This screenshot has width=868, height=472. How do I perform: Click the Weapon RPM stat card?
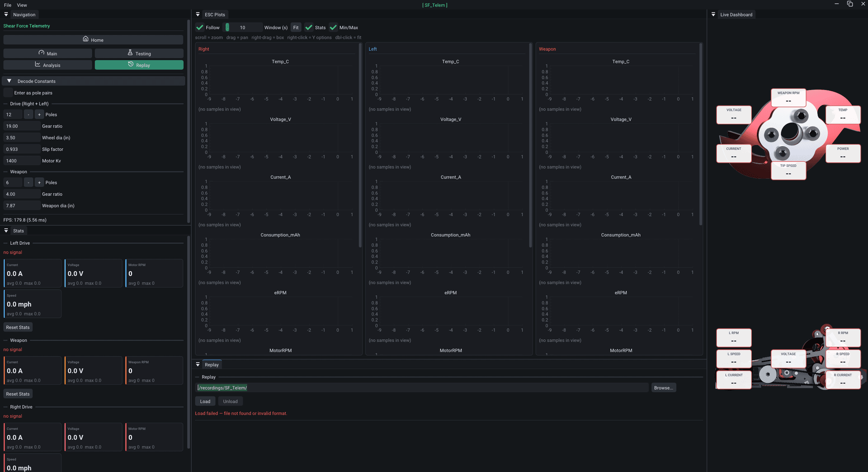click(154, 371)
